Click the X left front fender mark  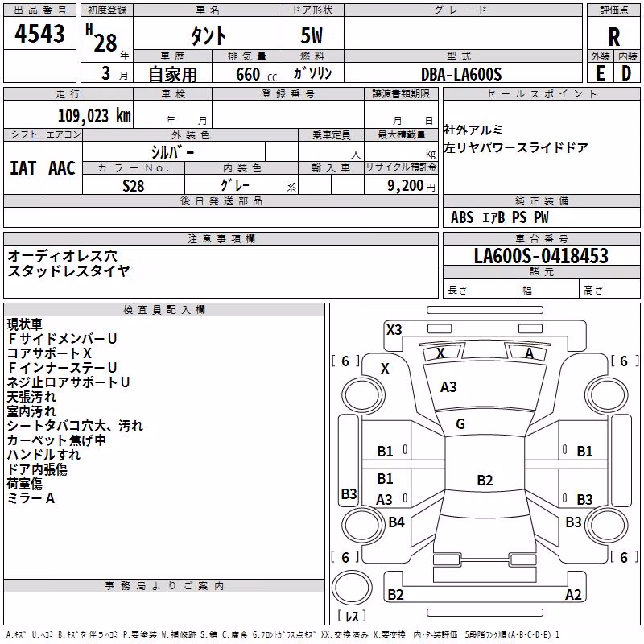[385, 369]
